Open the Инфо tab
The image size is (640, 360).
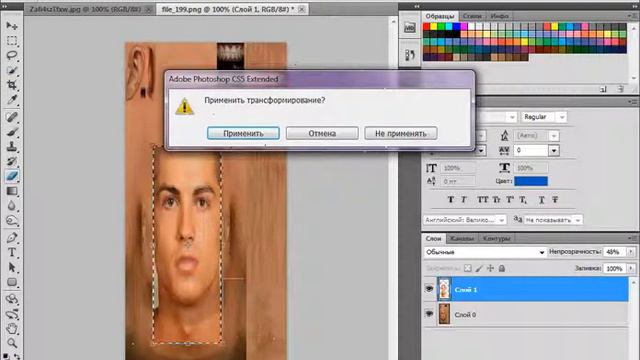[x=500, y=16]
